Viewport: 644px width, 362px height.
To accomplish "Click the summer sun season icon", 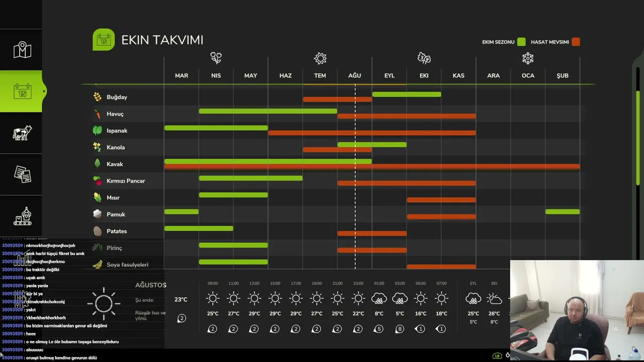I will click(x=320, y=58).
